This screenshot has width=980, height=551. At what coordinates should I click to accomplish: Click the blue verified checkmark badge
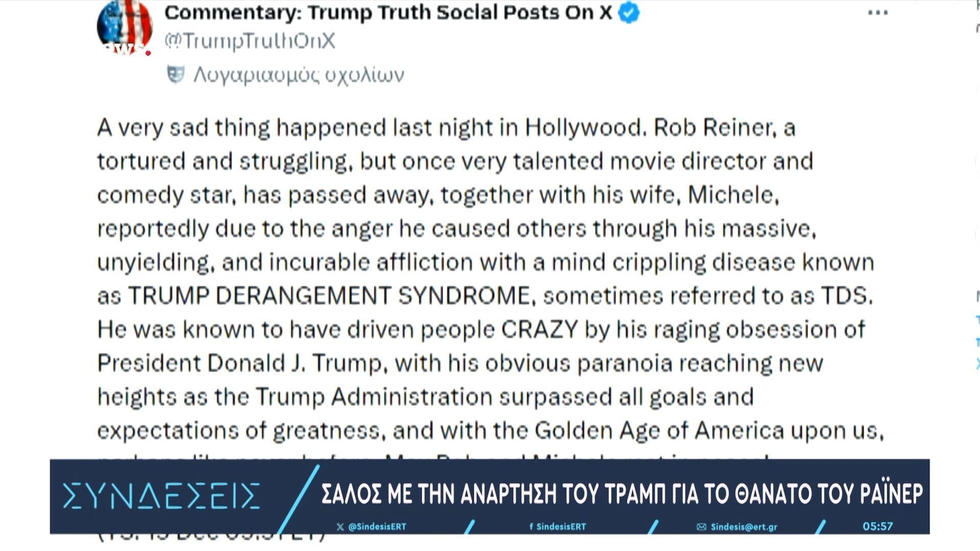tap(629, 13)
